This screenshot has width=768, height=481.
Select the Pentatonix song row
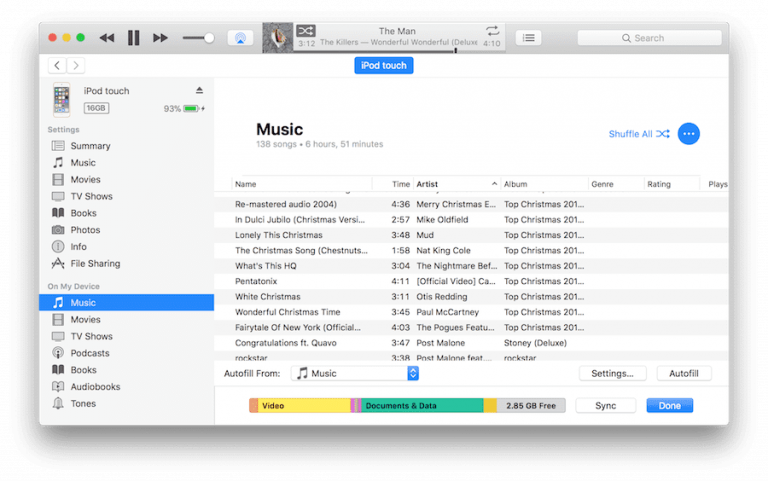(x=471, y=281)
